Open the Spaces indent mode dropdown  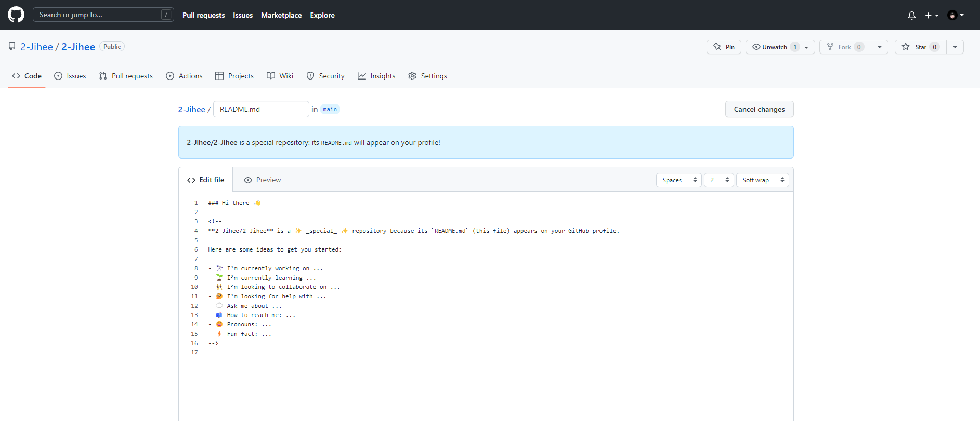[x=679, y=180]
